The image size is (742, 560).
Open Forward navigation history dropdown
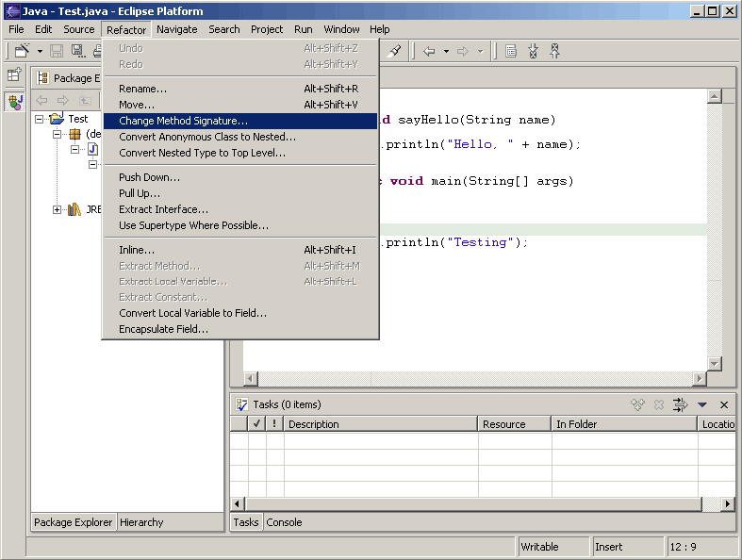click(x=480, y=51)
